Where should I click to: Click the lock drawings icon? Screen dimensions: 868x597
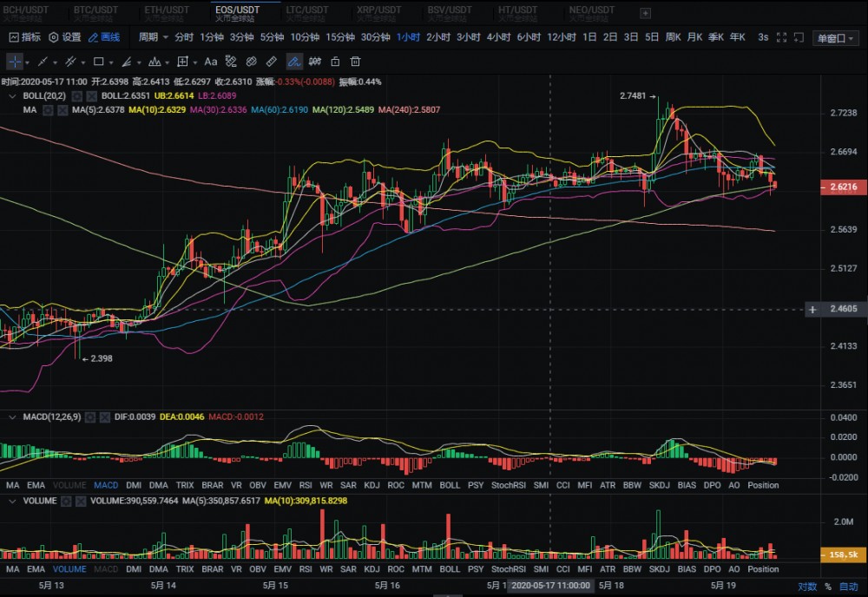[335, 62]
